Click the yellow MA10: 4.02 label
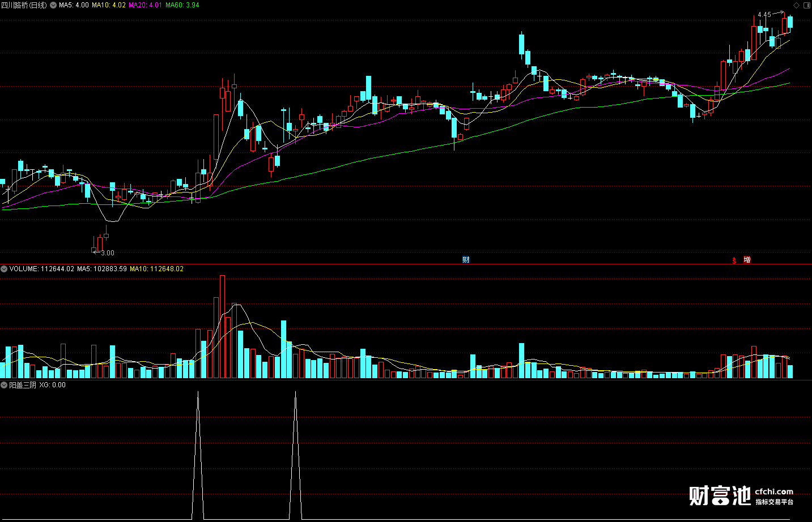 click(x=109, y=5)
